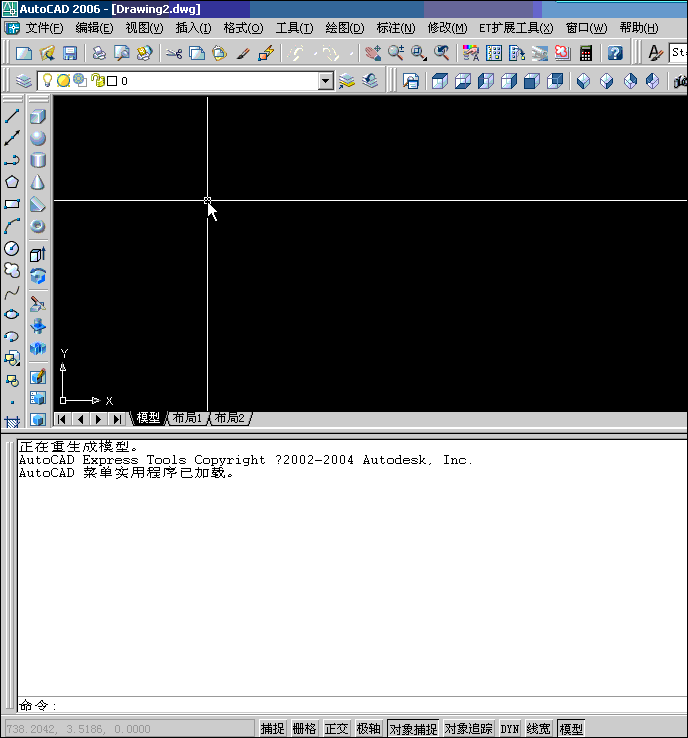Switch to SW Isometric view
The image size is (688, 738).
[x=584, y=81]
